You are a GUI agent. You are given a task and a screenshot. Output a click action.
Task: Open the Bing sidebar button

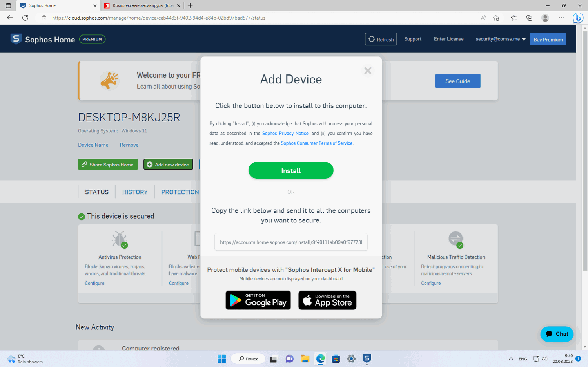[578, 18]
